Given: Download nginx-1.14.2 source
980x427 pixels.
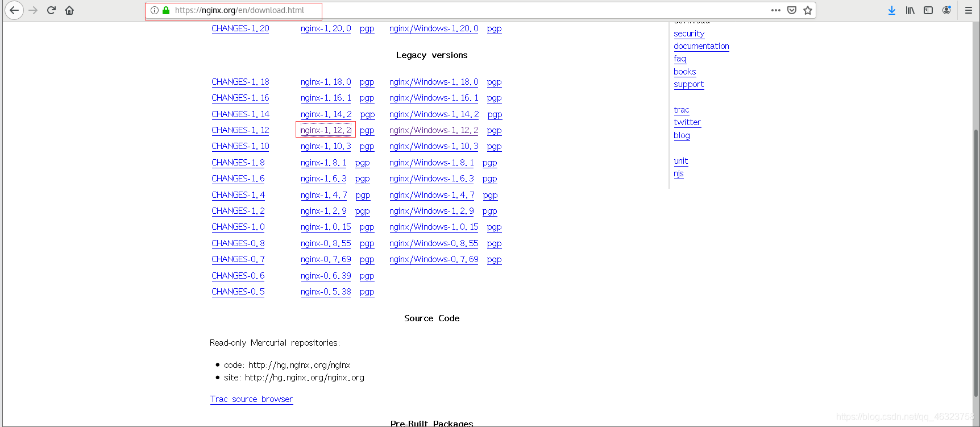Looking at the screenshot, I should click(x=326, y=114).
